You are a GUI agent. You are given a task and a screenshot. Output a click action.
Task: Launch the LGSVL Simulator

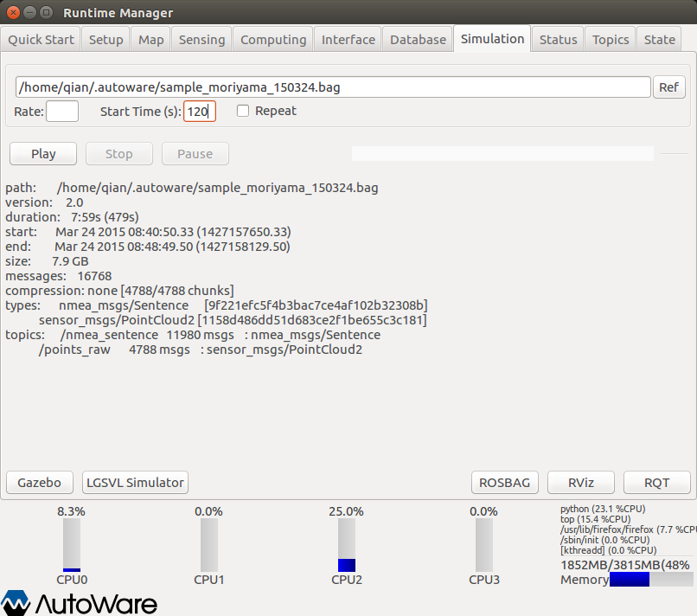135,483
